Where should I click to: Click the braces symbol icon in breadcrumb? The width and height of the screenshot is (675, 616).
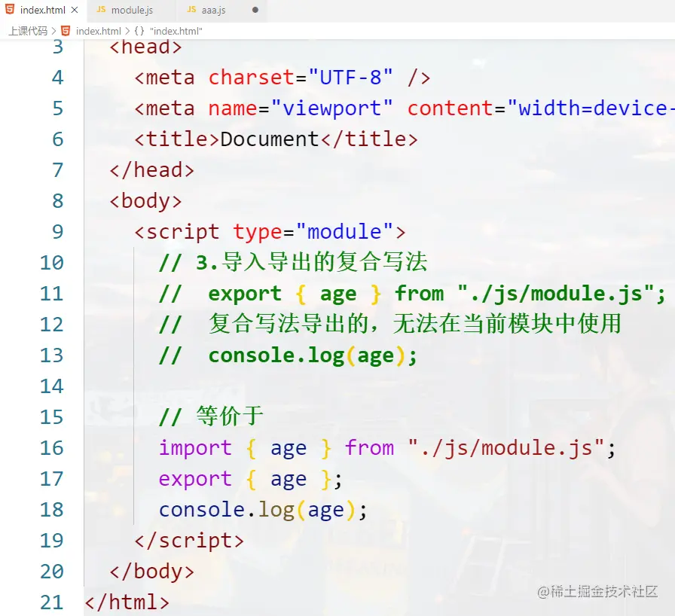139,31
